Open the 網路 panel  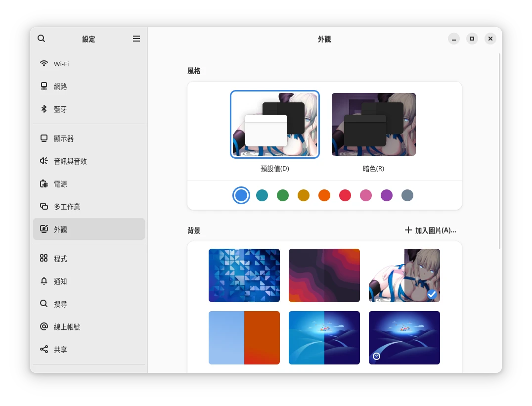[89, 87]
